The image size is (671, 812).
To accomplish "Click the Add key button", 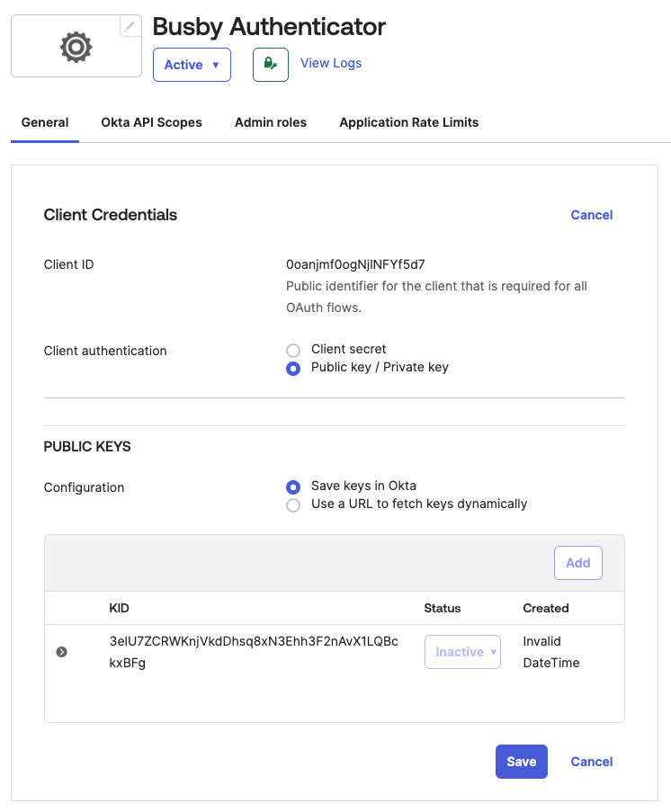I will pyautogui.click(x=578, y=563).
